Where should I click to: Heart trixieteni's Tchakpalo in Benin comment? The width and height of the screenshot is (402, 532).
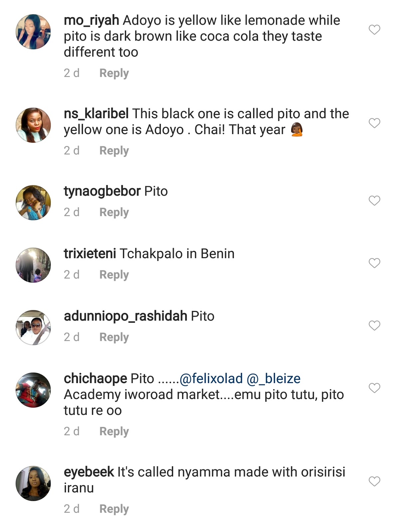tap(374, 263)
